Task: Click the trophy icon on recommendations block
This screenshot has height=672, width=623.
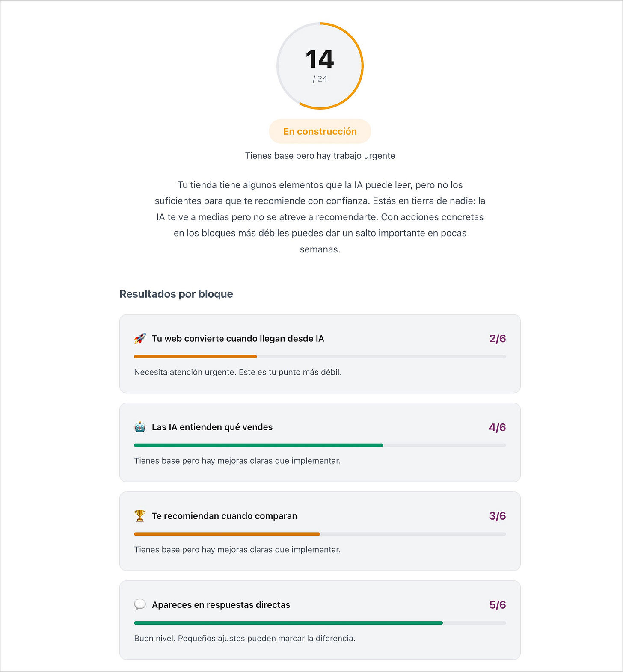Action: (139, 516)
